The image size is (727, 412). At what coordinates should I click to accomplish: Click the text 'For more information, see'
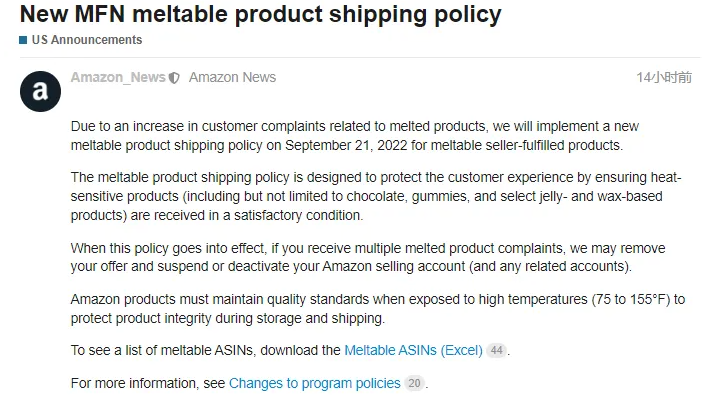147,383
